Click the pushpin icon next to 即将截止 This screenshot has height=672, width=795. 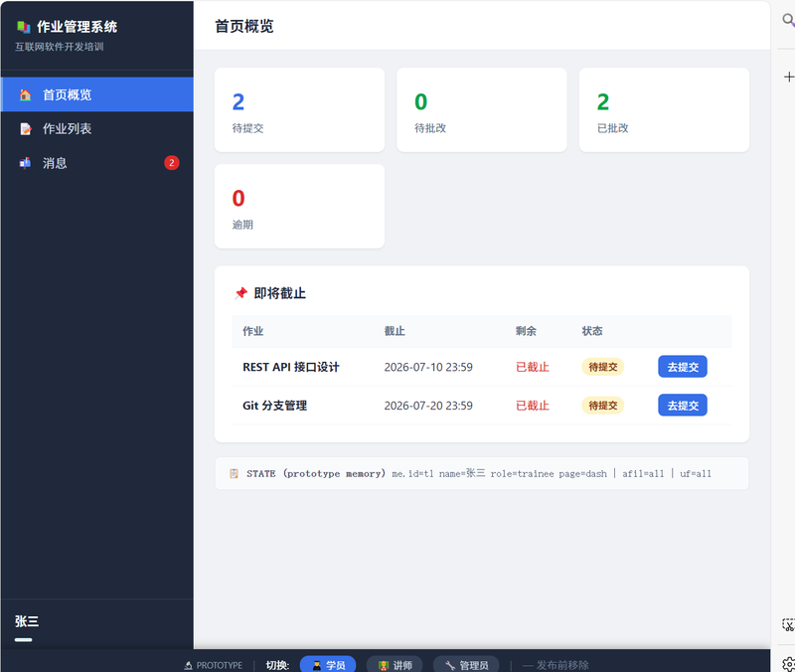pos(240,293)
